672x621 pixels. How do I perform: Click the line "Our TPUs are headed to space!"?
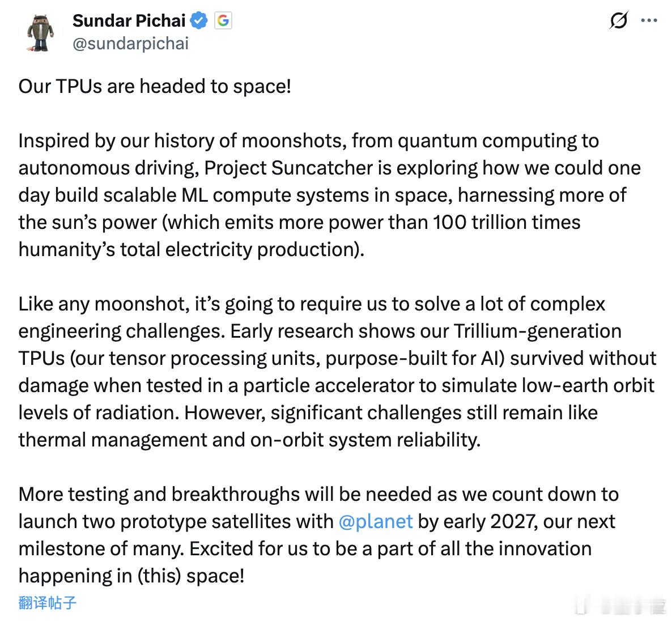155,86
